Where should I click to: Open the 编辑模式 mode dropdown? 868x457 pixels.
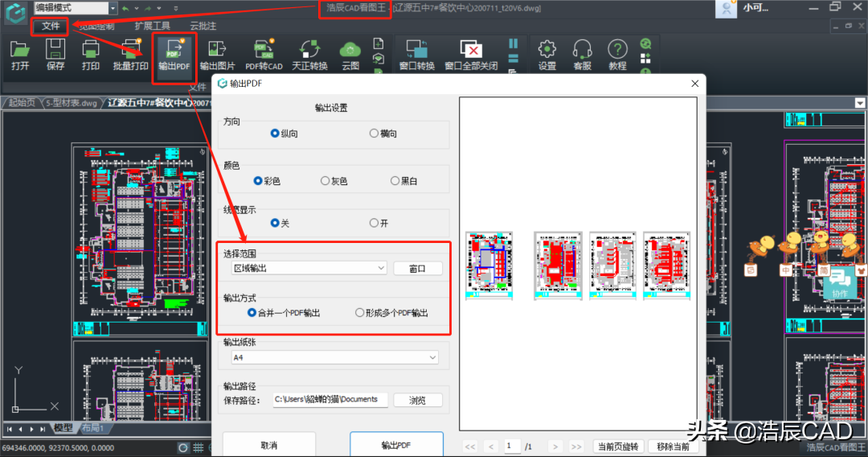click(113, 8)
